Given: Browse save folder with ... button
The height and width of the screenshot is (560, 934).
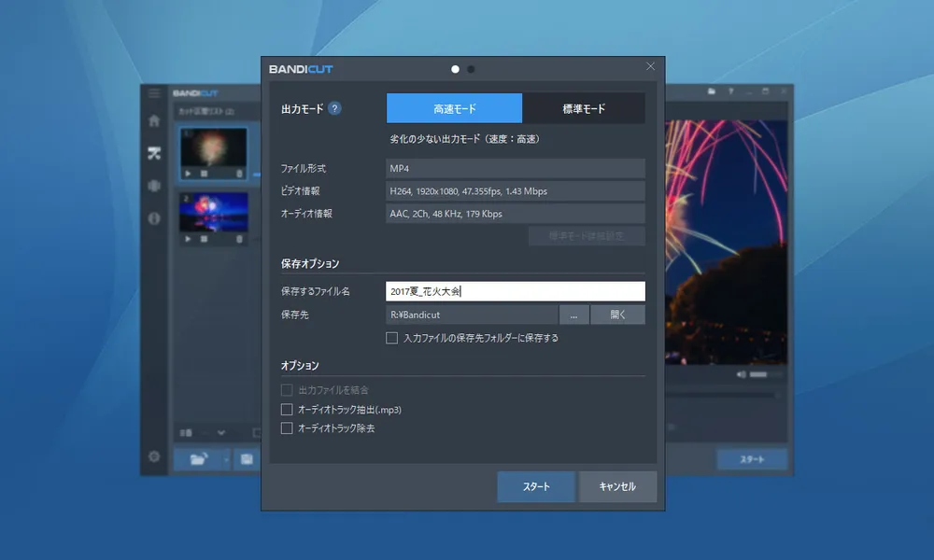Looking at the screenshot, I should click(574, 315).
